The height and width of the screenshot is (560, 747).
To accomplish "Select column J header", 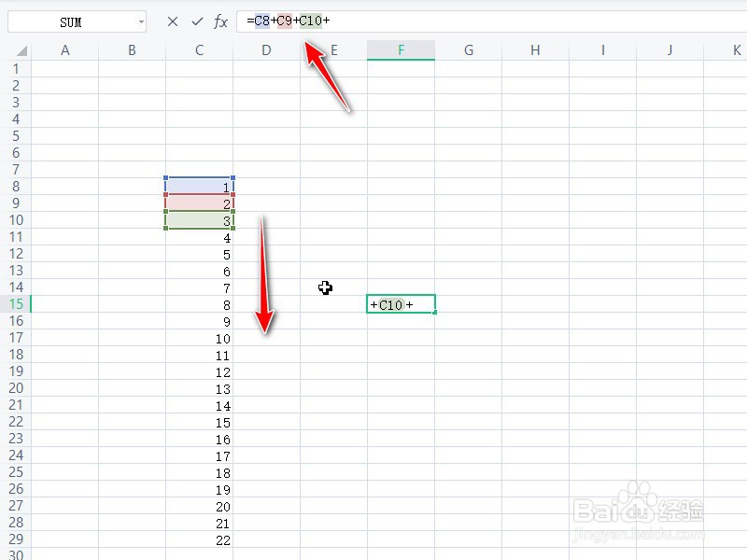I will click(x=669, y=50).
